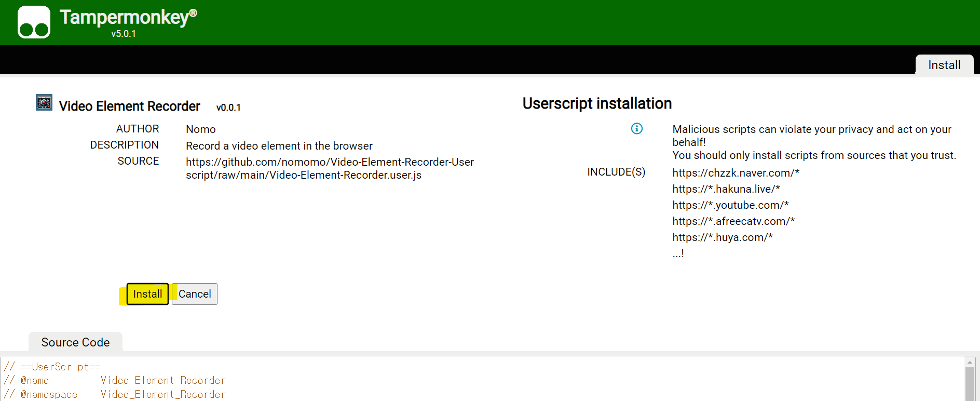Click the SOURCE label

click(138, 161)
